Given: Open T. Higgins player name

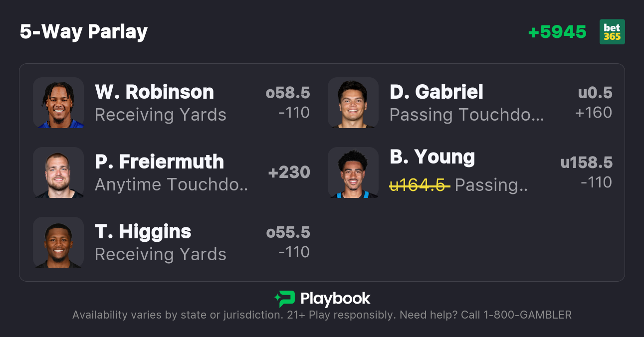Looking at the screenshot, I should pos(143,231).
